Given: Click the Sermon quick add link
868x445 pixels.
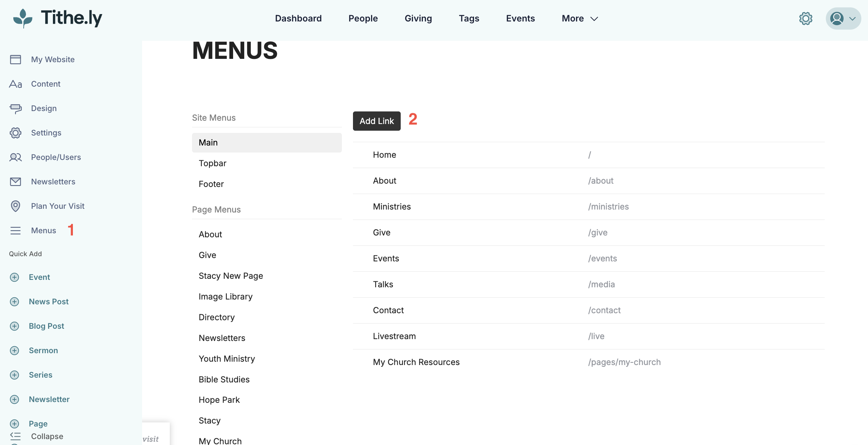Looking at the screenshot, I should click(x=43, y=351).
